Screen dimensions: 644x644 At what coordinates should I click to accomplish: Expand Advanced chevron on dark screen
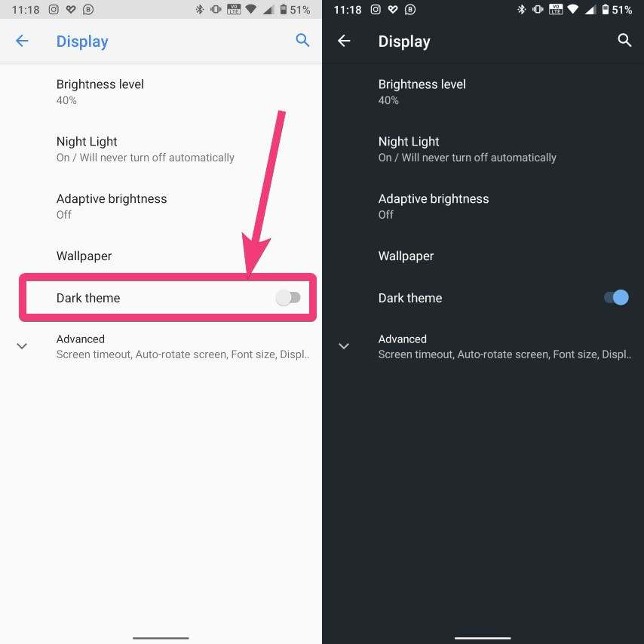(x=344, y=346)
